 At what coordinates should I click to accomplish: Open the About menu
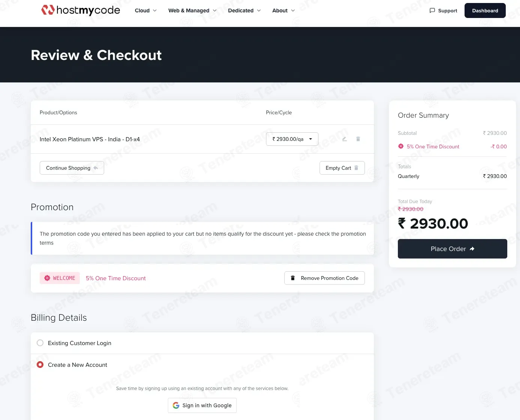point(284,10)
